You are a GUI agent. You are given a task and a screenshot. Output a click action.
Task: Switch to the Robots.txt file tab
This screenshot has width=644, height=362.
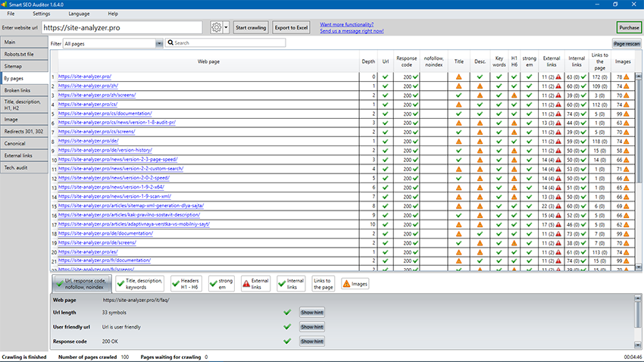coord(24,55)
